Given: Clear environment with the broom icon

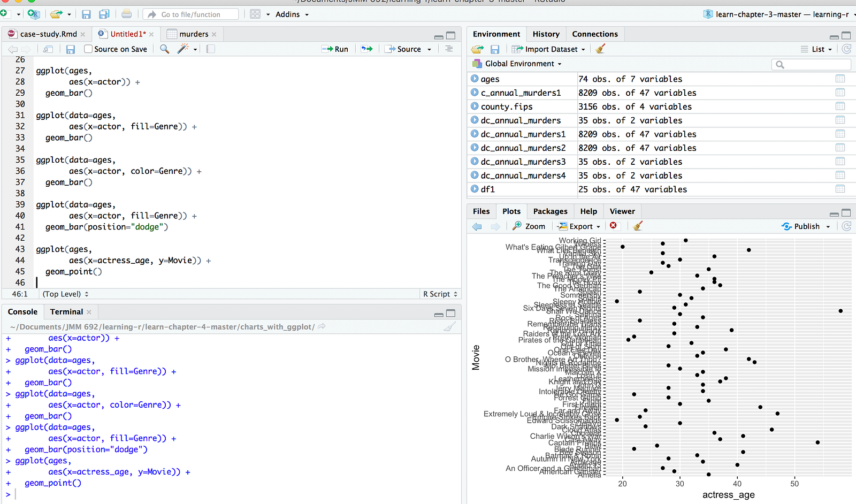Looking at the screenshot, I should point(600,49).
